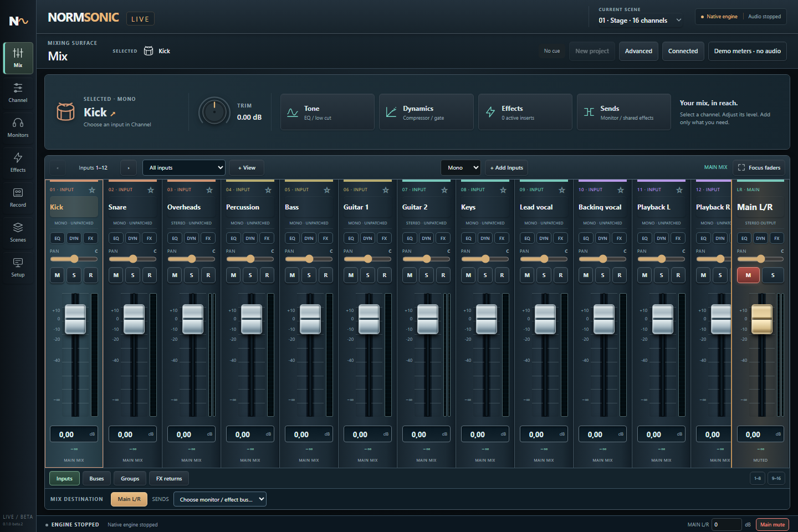Open Choose monitor / effect bus dropdown

(x=220, y=499)
